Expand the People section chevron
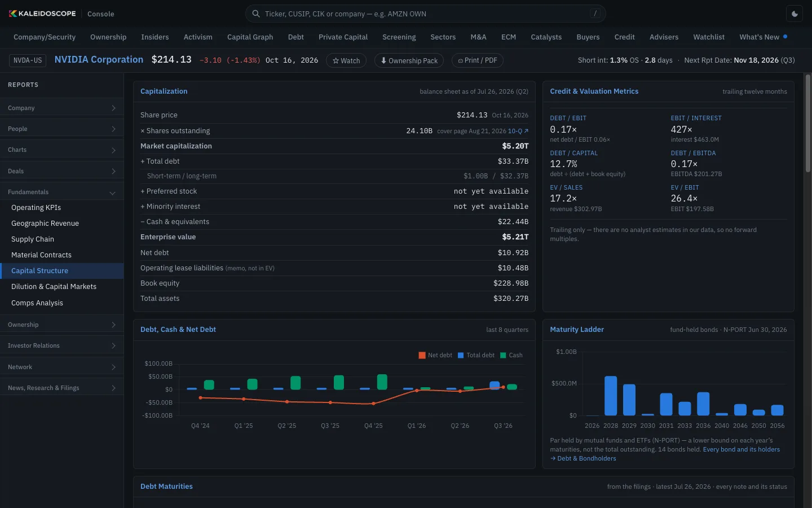The width and height of the screenshot is (812, 508). point(113,129)
